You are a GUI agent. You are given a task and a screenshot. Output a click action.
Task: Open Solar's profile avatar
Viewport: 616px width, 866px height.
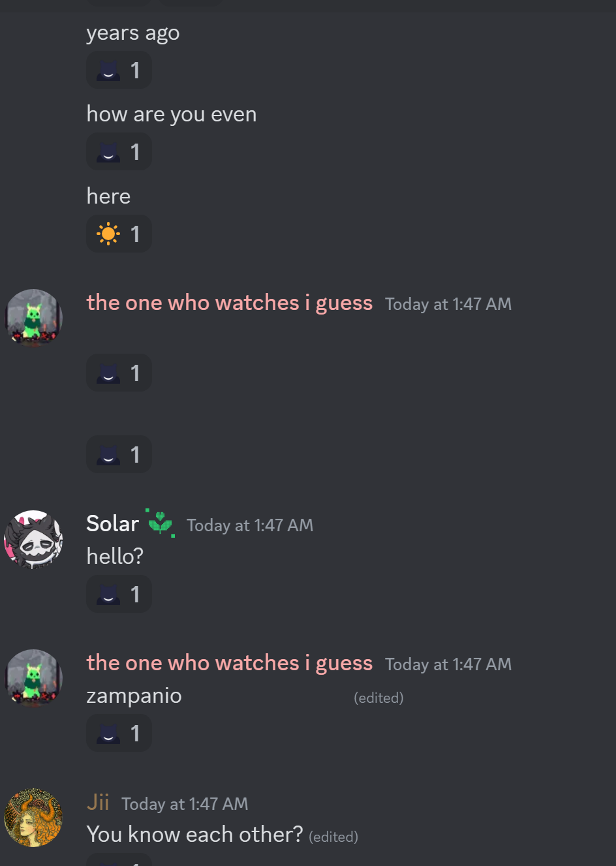coord(33,539)
